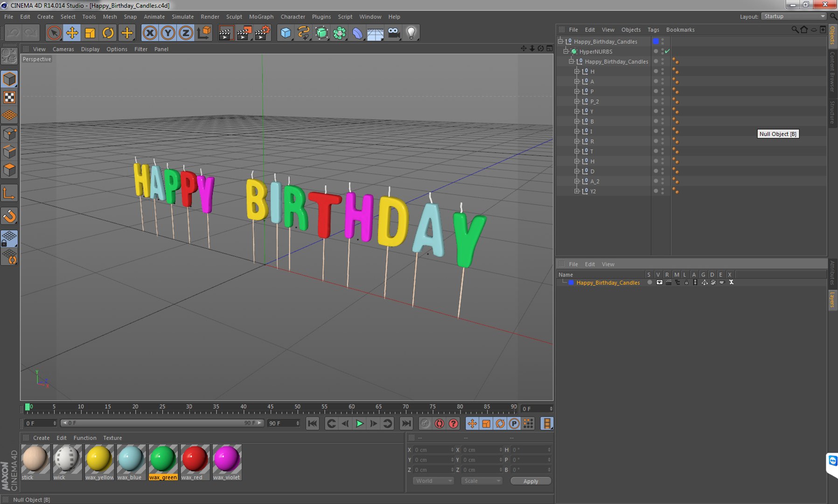Image resolution: width=838 pixels, height=504 pixels.
Task: Add a Cube primitive object
Action: [286, 33]
